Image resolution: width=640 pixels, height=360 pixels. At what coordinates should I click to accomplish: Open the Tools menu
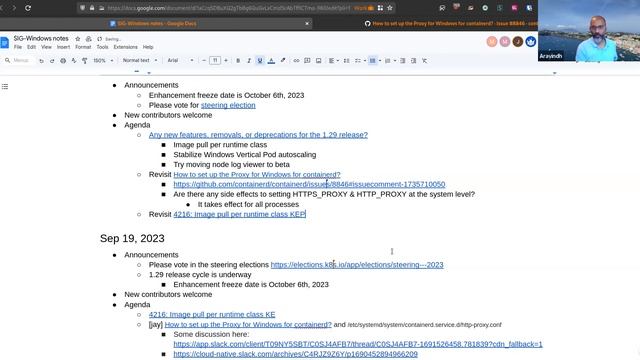pyautogui.click(x=102, y=47)
